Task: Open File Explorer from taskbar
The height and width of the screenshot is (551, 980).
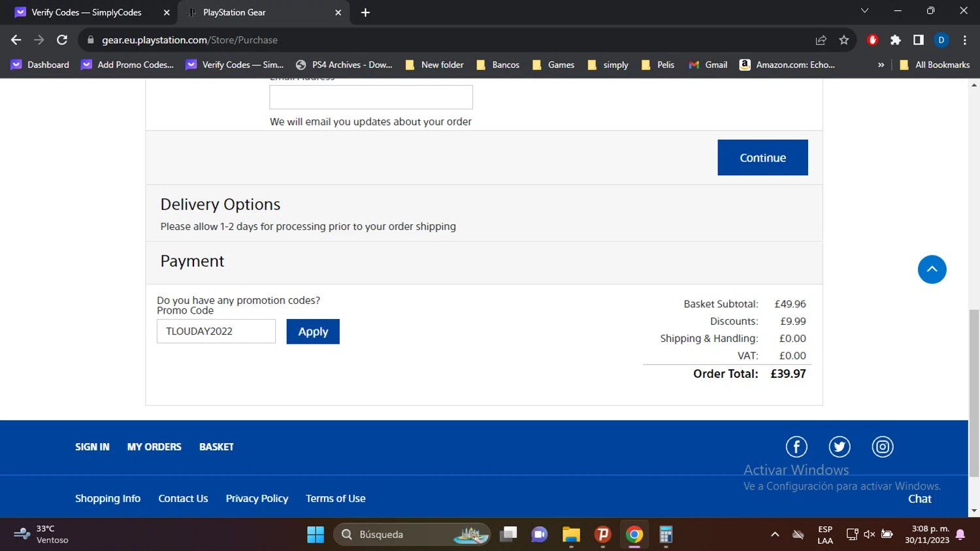Action: pos(571,535)
